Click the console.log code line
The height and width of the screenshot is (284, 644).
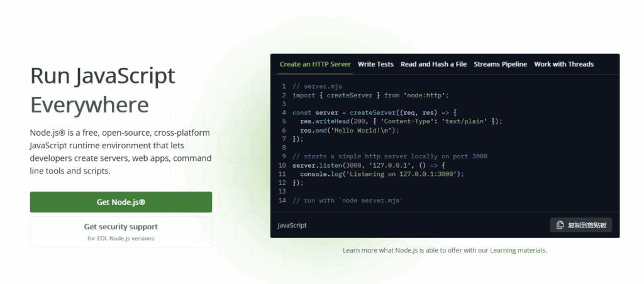click(x=382, y=174)
